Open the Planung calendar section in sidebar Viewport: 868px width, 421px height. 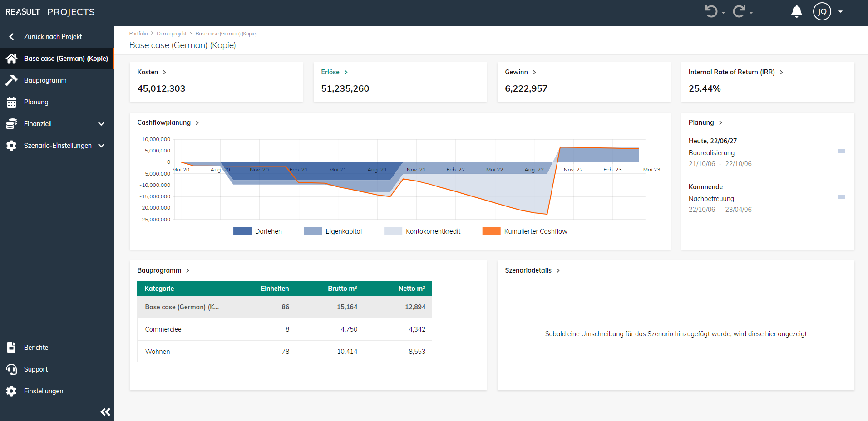[x=36, y=102]
